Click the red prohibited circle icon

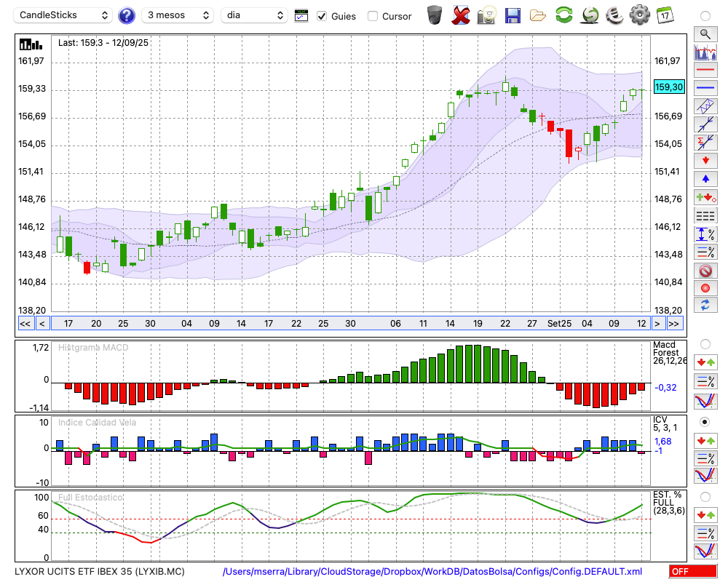click(x=705, y=270)
